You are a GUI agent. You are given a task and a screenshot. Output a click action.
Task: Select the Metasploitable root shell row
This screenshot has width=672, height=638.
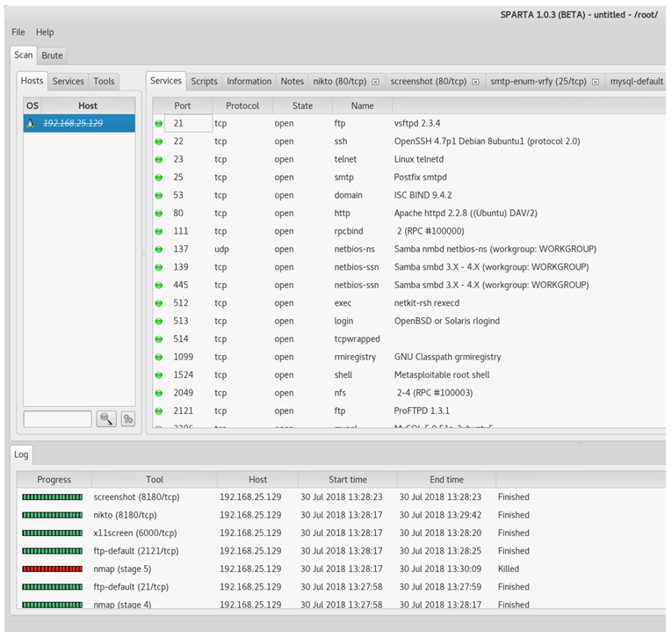tap(442, 375)
